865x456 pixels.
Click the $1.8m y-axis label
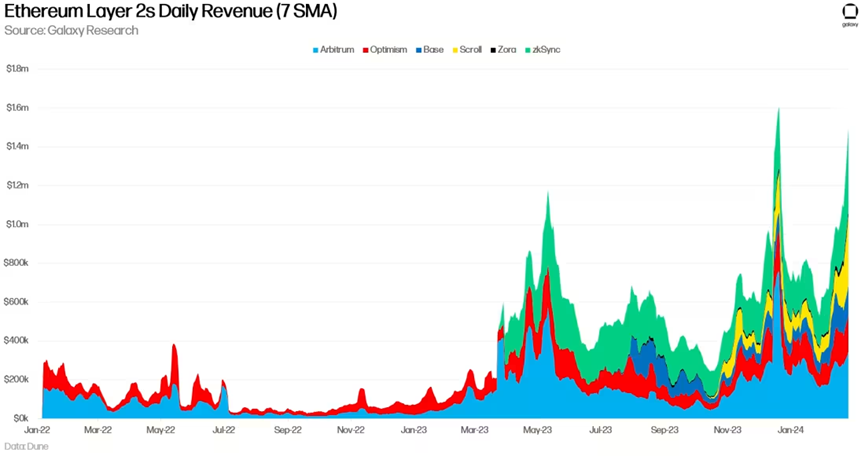point(19,68)
